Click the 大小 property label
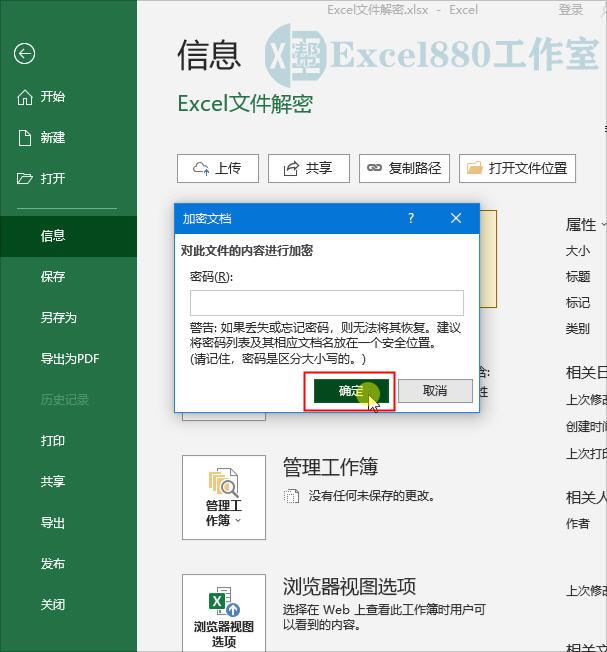The height and width of the screenshot is (652, 607). (x=578, y=251)
